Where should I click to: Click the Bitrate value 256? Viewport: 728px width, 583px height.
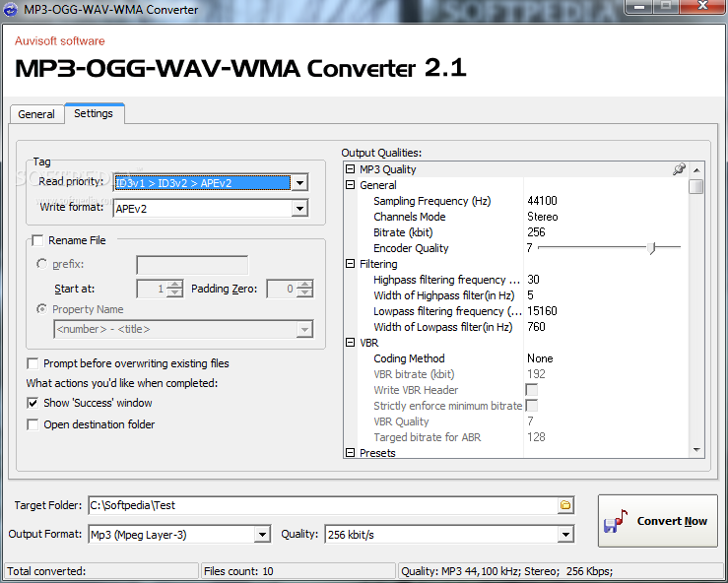(536, 232)
